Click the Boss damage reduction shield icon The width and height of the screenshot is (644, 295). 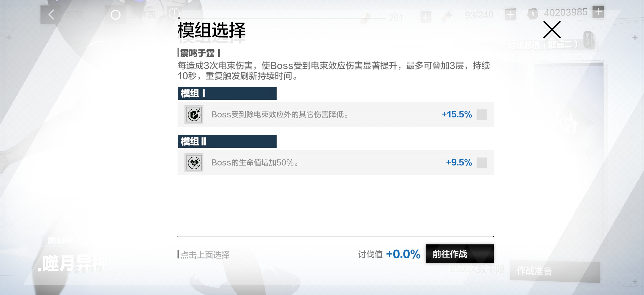coord(194,114)
